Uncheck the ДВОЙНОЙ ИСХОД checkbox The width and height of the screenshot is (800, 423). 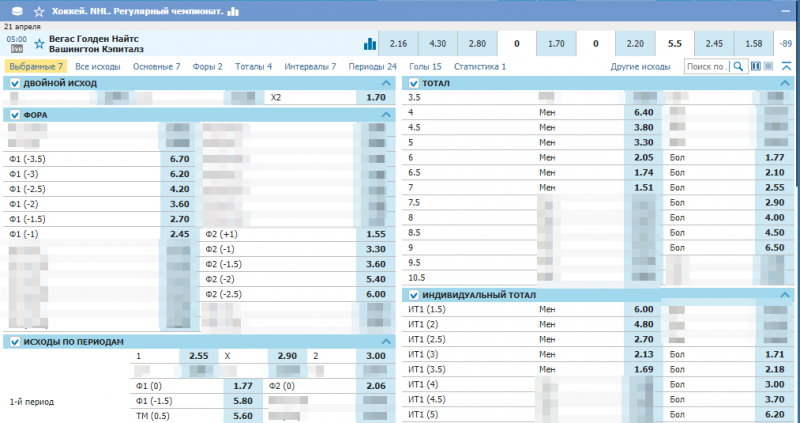point(14,83)
